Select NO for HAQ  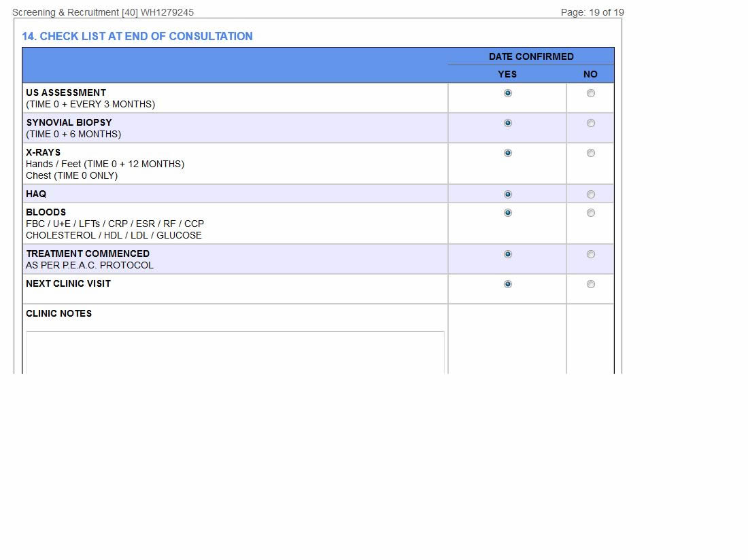pyautogui.click(x=590, y=194)
